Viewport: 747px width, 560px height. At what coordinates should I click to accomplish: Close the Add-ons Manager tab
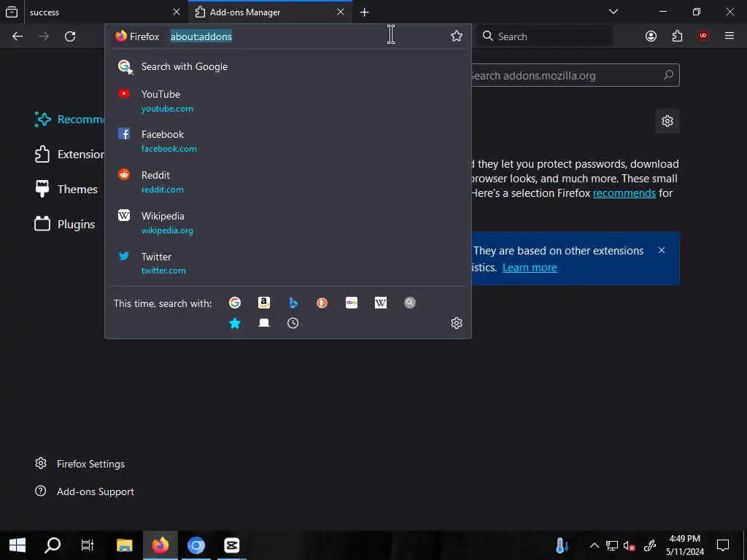341,12
